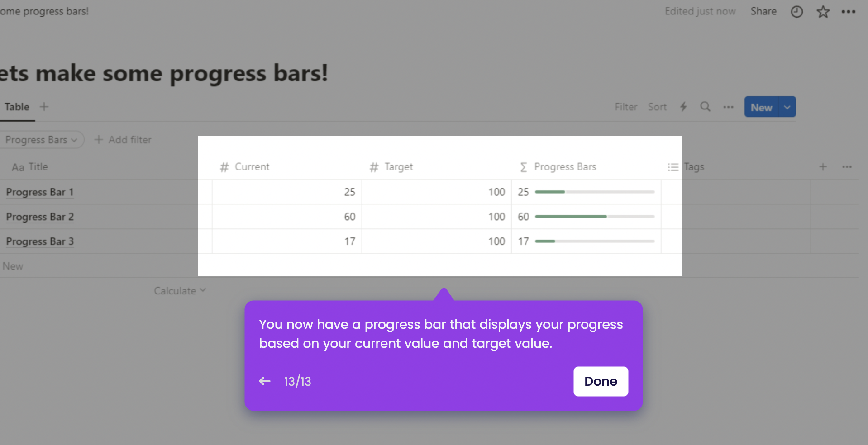Screen dimensions: 868x445
Task: Switch to the Table view tab
Action: (x=17, y=107)
